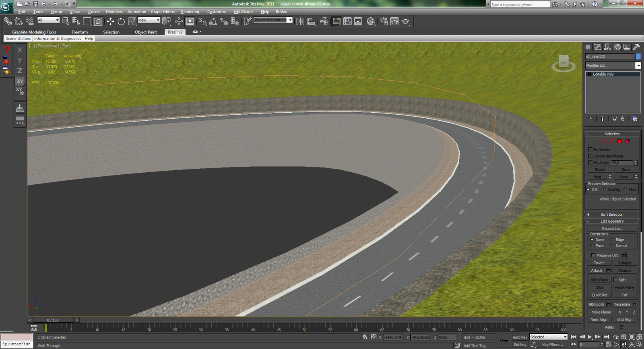Image resolution: width=644 pixels, height=349 pixels.
Task: Click the Mirror tool icon
Action: (x=300, y=21)
